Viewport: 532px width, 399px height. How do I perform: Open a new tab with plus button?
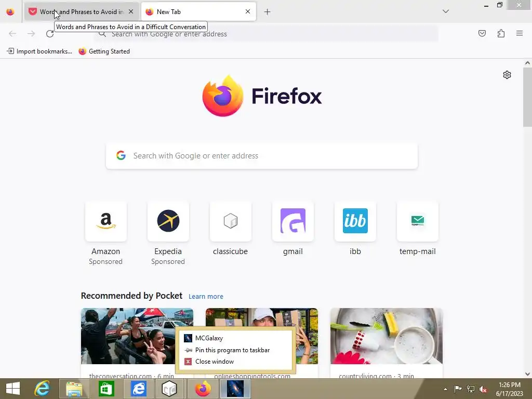tap(268, 12)
